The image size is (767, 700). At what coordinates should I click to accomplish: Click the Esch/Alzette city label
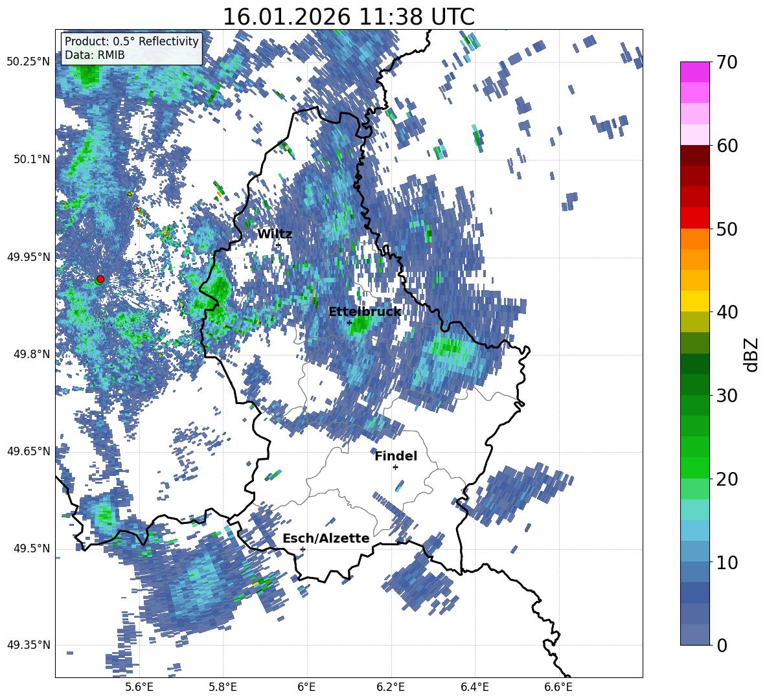pyautogui.click(x=326, y=538)
